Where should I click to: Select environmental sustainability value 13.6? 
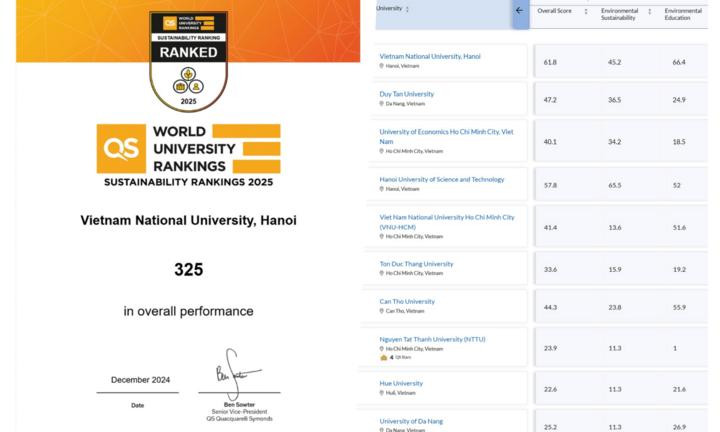coord(614,228)
